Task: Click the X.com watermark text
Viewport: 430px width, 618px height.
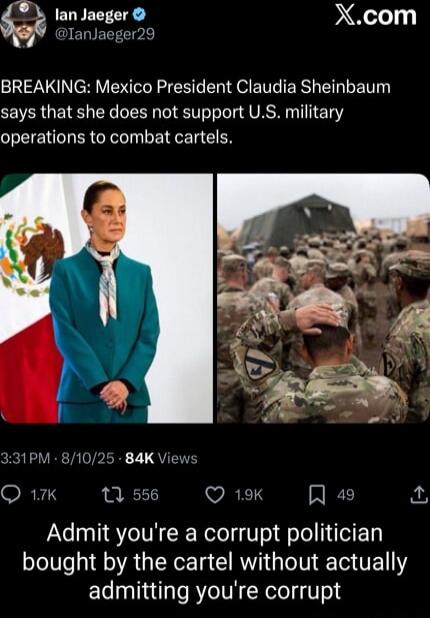Action: [376, 16]
